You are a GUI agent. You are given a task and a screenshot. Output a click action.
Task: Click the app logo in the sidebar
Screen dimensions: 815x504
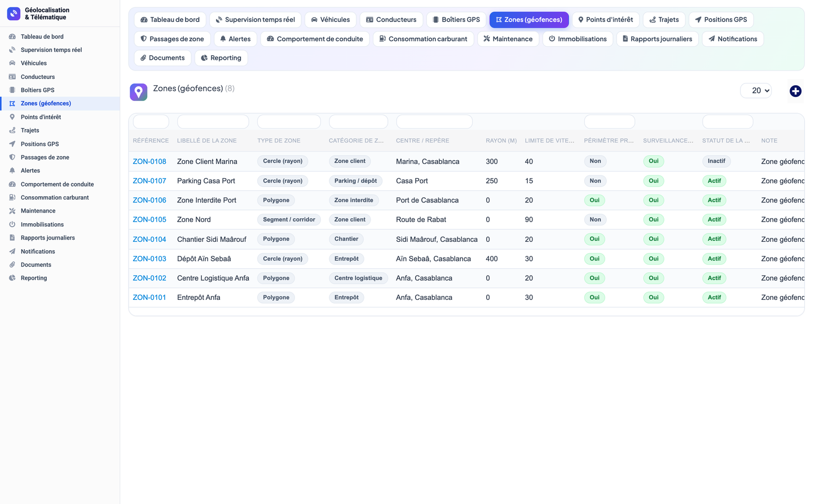(14, 14)
